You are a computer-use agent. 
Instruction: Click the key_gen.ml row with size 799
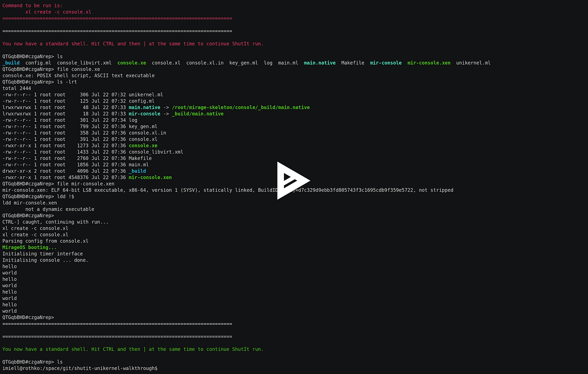pyautogui.click(x=80, y=126)
